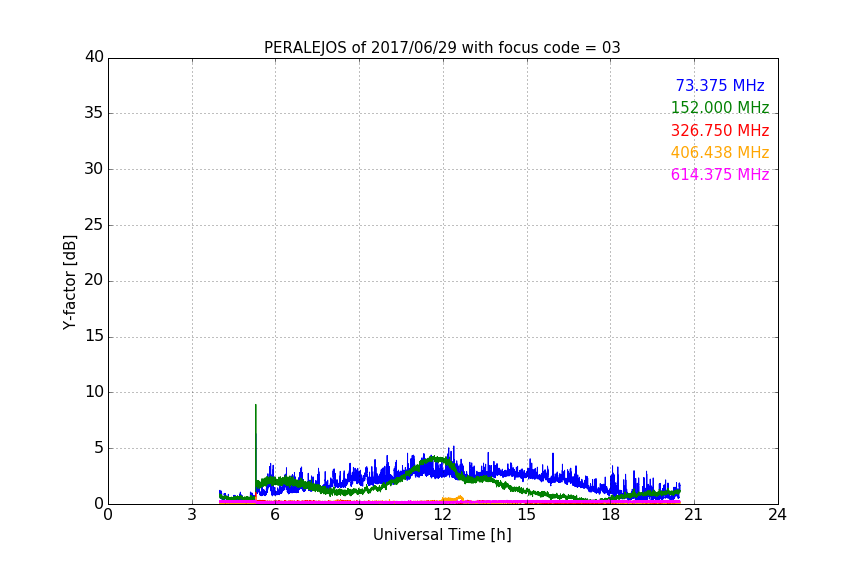Viewport: 864px width, 576px height.
Task: Click the Y-factor [dB] axis label
Action: pyautogui.click(x=69, y=282)
